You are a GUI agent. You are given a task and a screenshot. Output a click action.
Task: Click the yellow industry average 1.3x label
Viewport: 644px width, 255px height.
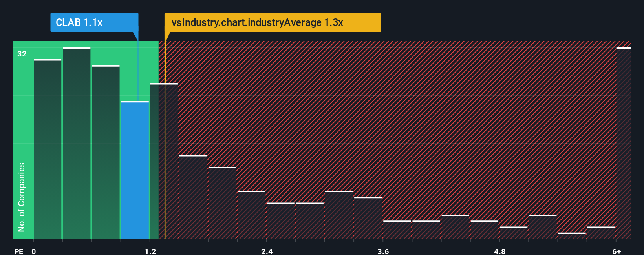pos(273,22)
